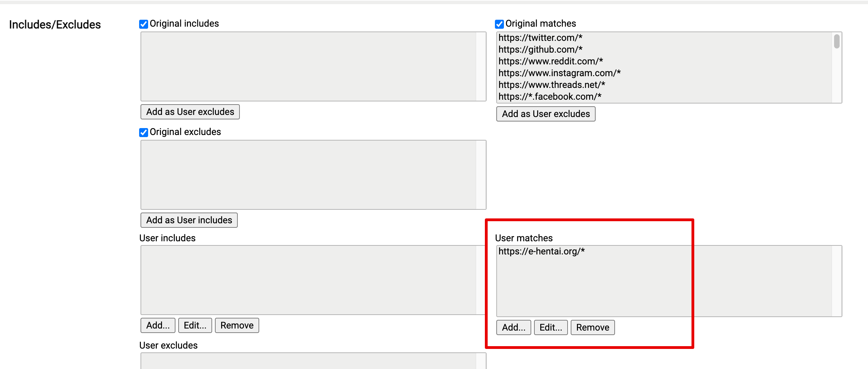Click inside the User includes text area
868x369 pixels.
(x=311, y=280)
